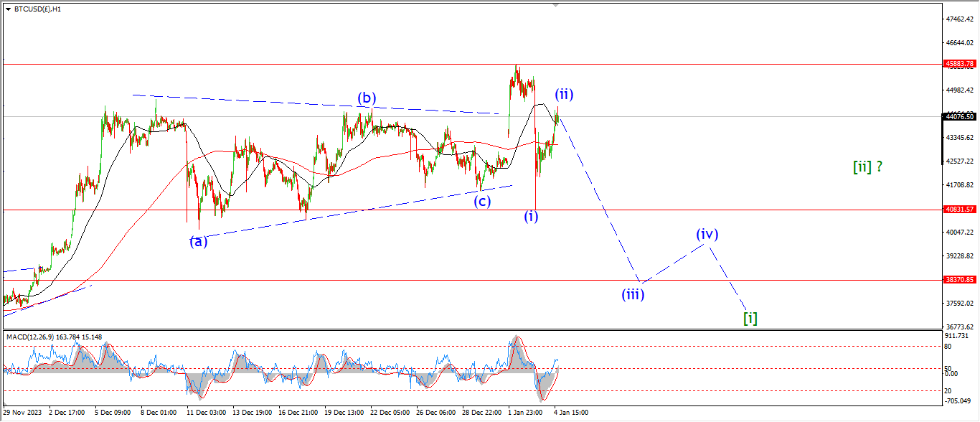Click the MACD(12,26,9) indicator label
The image size is (980, 422).
pos(33,337)
